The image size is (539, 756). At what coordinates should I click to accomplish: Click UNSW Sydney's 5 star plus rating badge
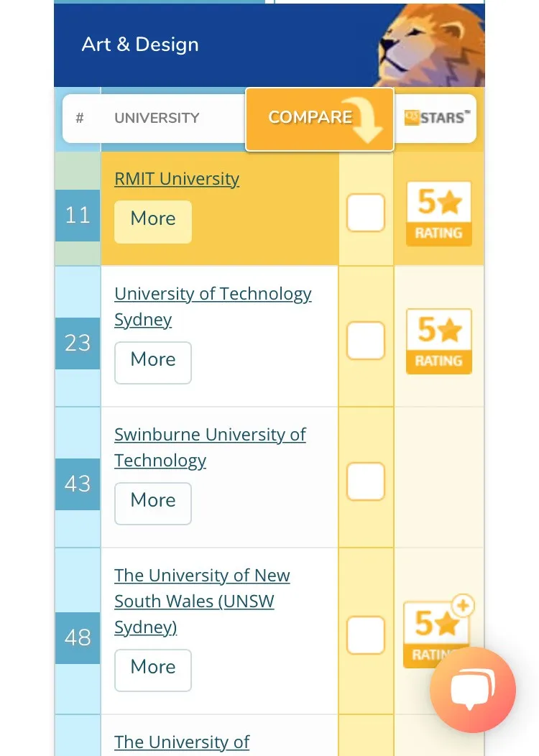[438, 632]
